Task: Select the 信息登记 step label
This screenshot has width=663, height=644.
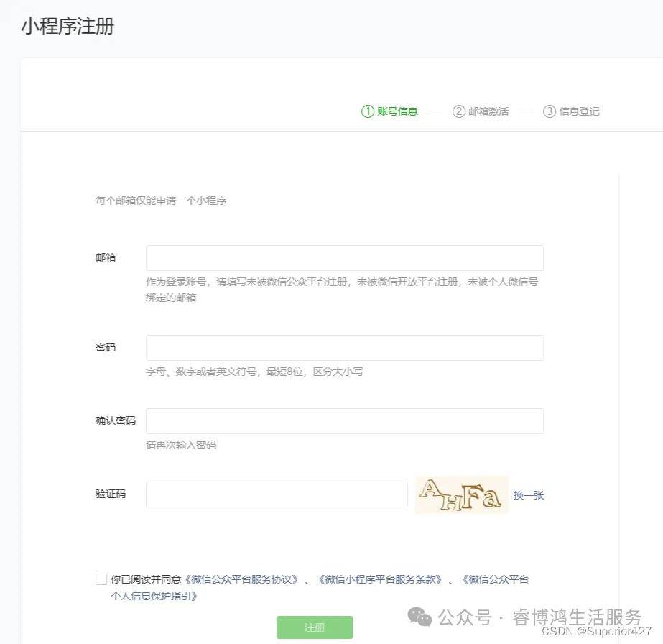Action: (579, 111)
